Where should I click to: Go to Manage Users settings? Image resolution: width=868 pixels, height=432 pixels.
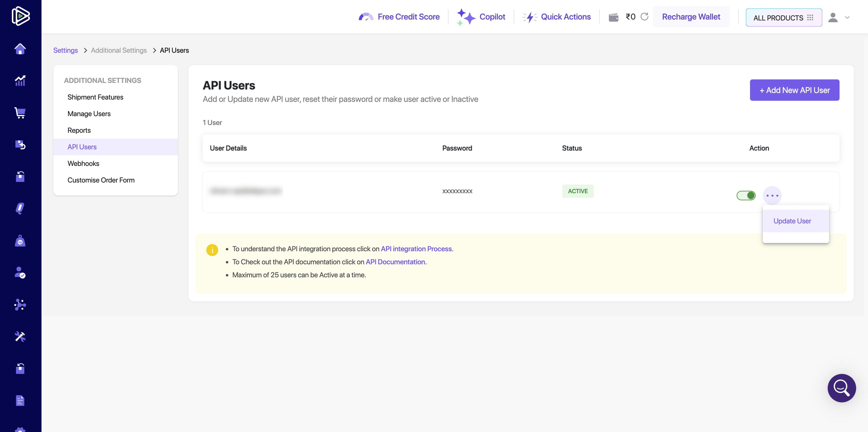[x=89, y=113]
